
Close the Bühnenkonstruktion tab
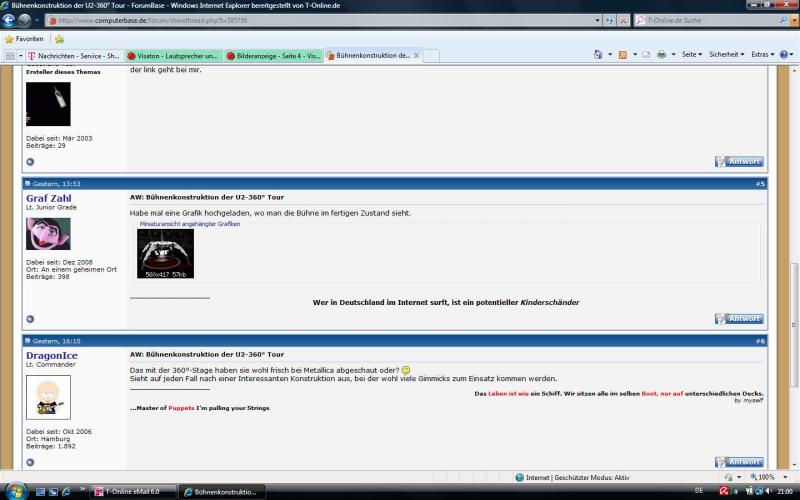[416, 56]
